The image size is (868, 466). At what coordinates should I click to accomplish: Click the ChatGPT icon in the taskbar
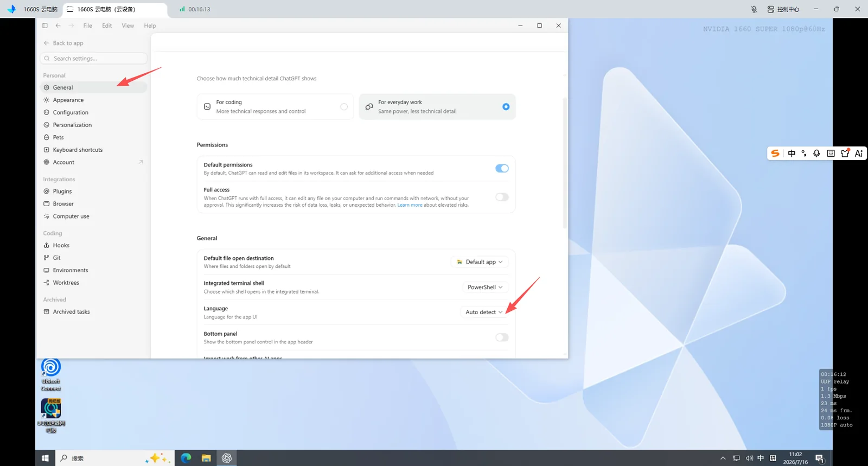[x=227, y=458]
